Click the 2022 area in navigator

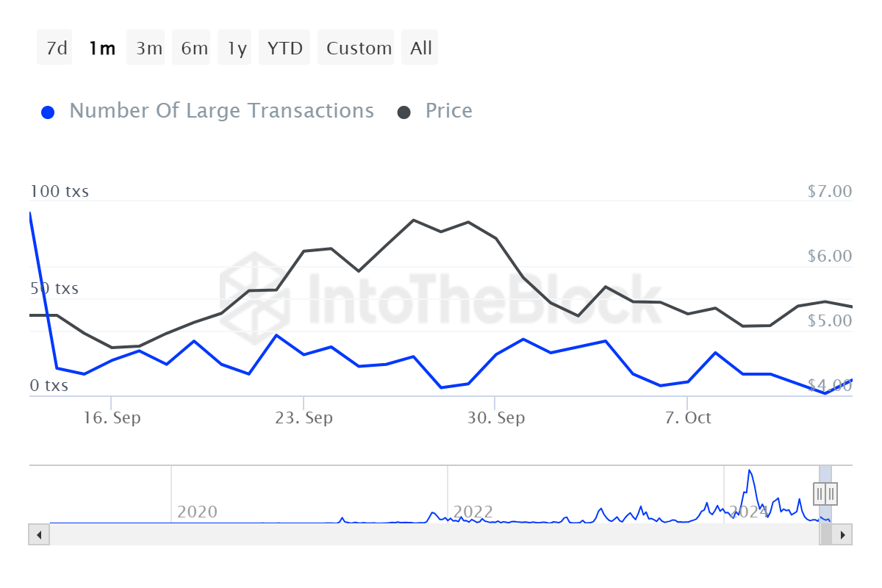coord(472,512)
